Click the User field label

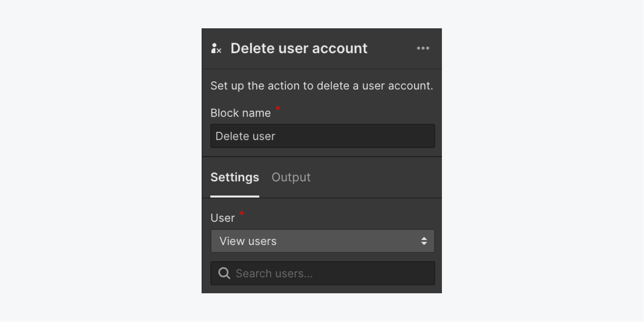(223, 218)
